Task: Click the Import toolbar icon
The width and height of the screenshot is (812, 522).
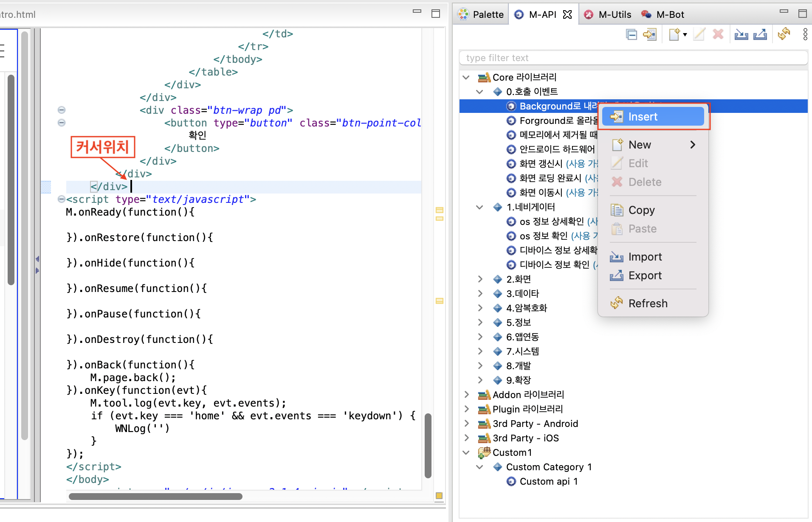Action: (x=742, y=34)
